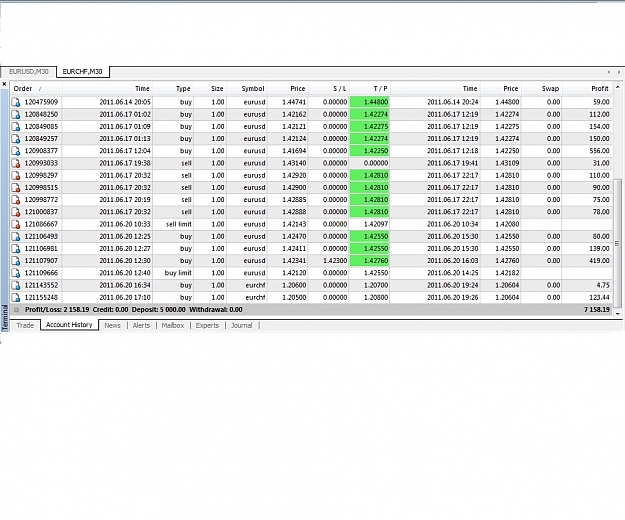
Task: Click the buy order icon for 121107907
Action: [16, 261]
